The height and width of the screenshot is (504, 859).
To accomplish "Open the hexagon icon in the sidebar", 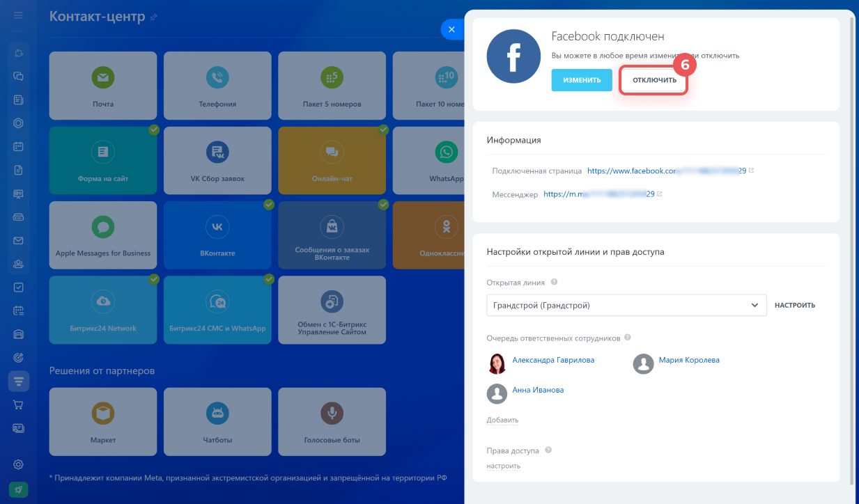I will (x=19, y=123).
